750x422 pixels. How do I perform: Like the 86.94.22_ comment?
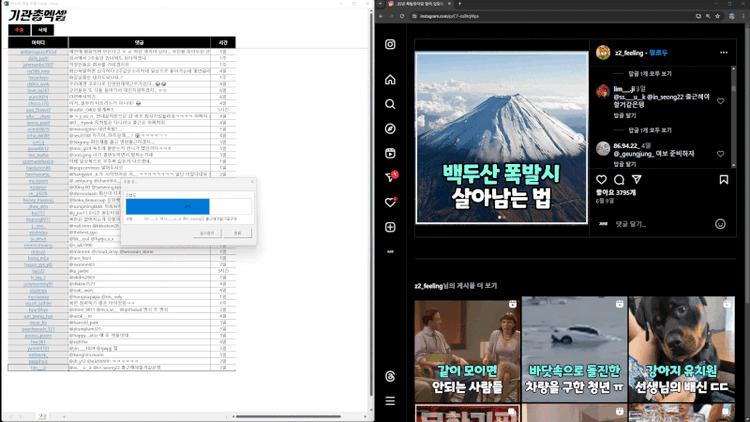720,154
